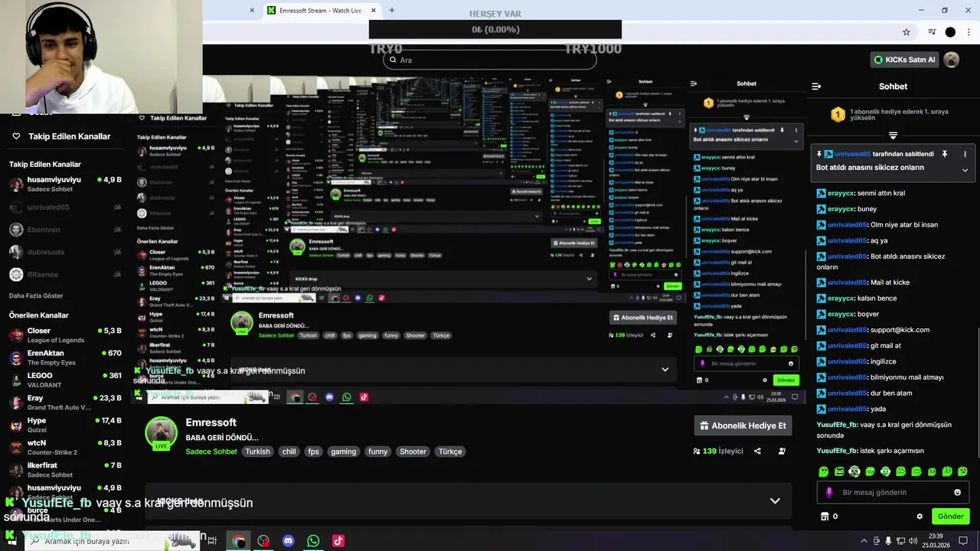This screenshot has height=551, width=980.
Task: Select the first green emote
Action: (x=824, y=471)
